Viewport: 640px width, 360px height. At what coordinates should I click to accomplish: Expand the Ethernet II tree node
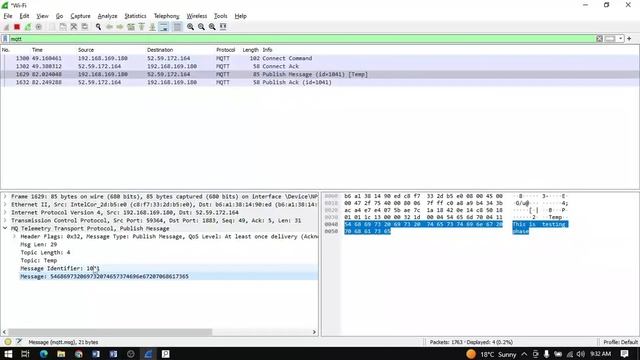5,204
